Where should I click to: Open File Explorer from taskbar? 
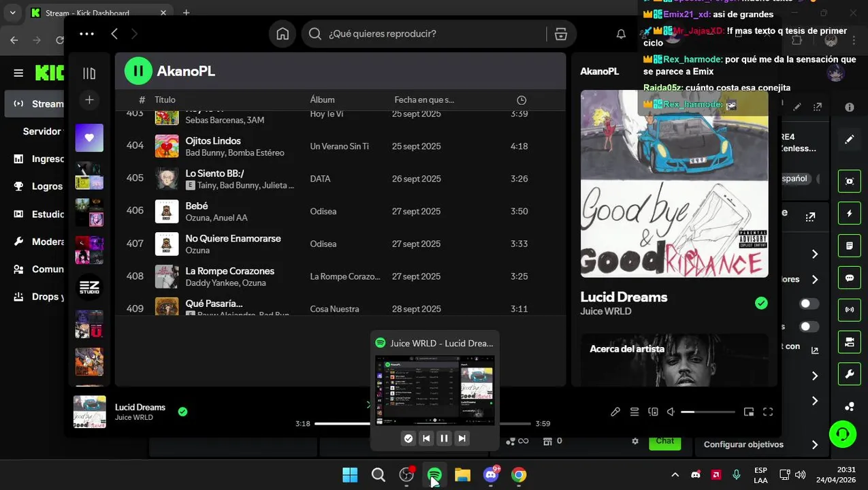(462, 475)
